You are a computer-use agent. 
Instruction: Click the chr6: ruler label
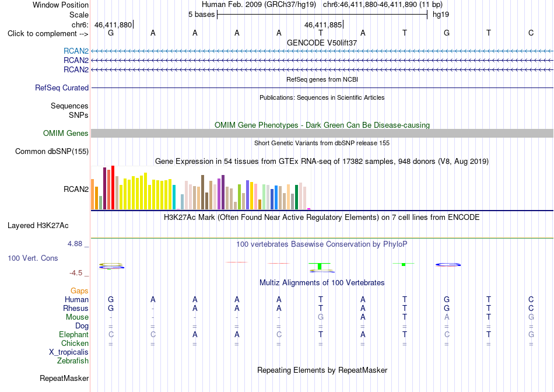[80, 24]
